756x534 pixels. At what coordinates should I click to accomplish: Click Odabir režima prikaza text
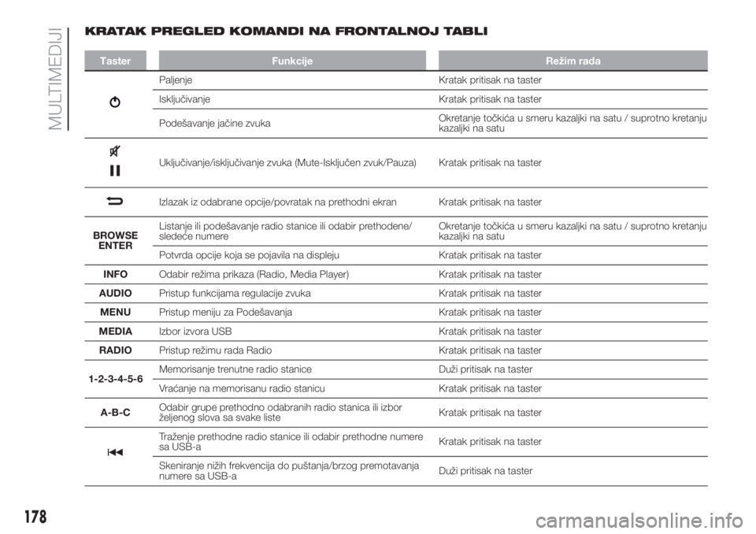[x=254, y=274]
